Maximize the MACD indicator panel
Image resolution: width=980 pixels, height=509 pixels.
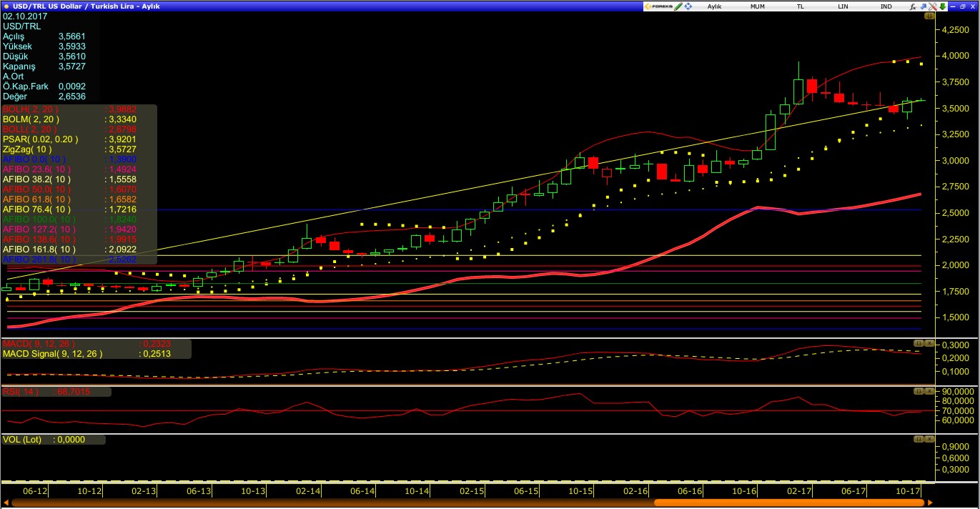point(919,343)
